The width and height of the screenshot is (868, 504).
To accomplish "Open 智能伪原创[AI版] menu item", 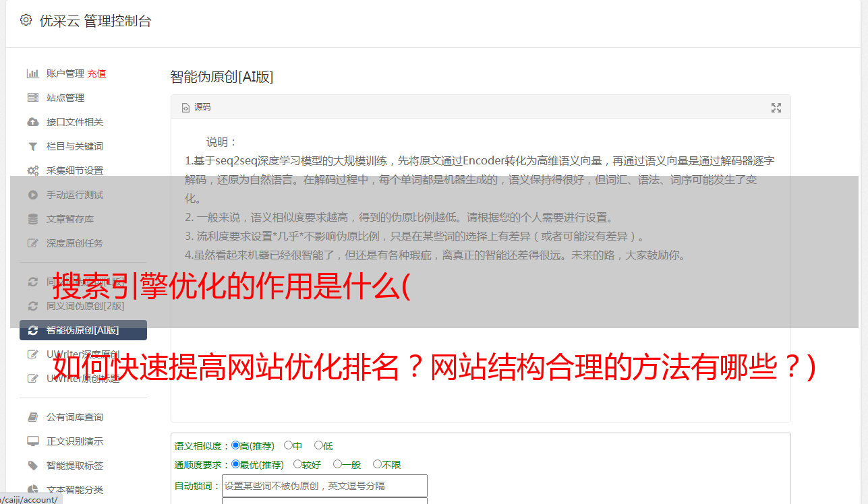I will click(x=83, y=330).
